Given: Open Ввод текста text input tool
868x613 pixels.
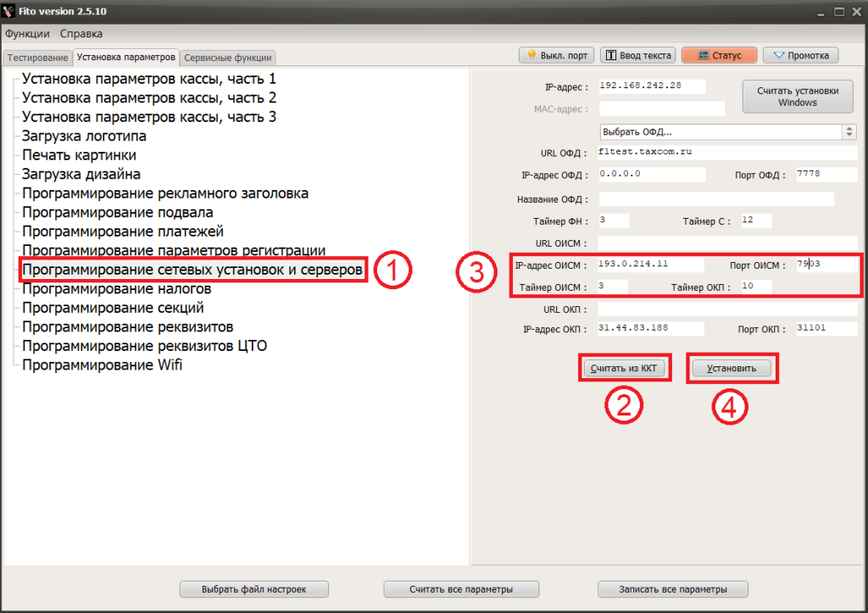Looking at the screenshot, I should [x=637, y=55].
